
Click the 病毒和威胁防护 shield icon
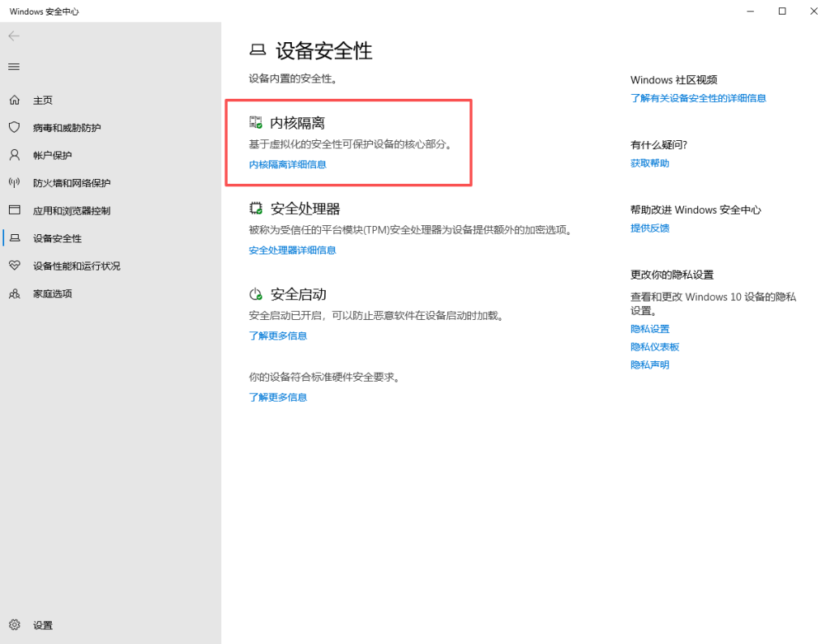[x=14, y=127]
